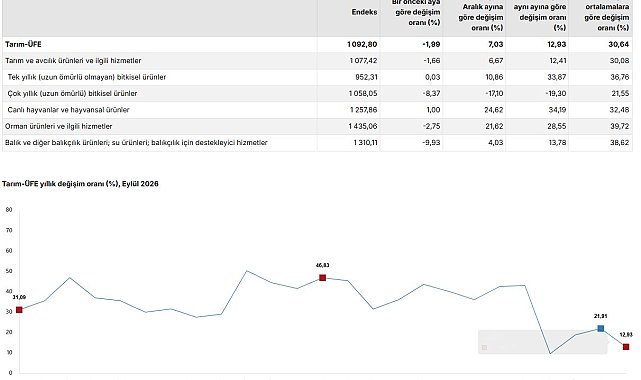Image resolution: width=641 pixels, height=380 pixels.
Task: Click the annual change value 28,55
Action: click(x=557, y=126)
